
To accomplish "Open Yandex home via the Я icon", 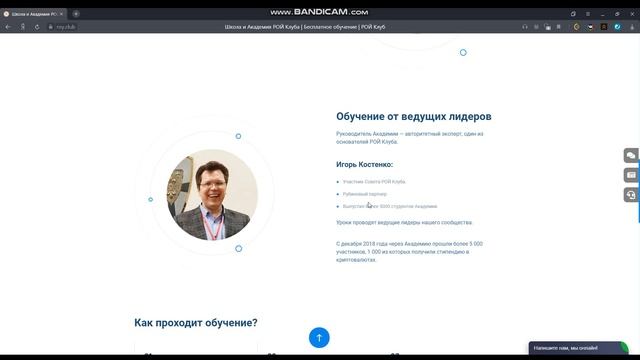I will coord(23,27).
